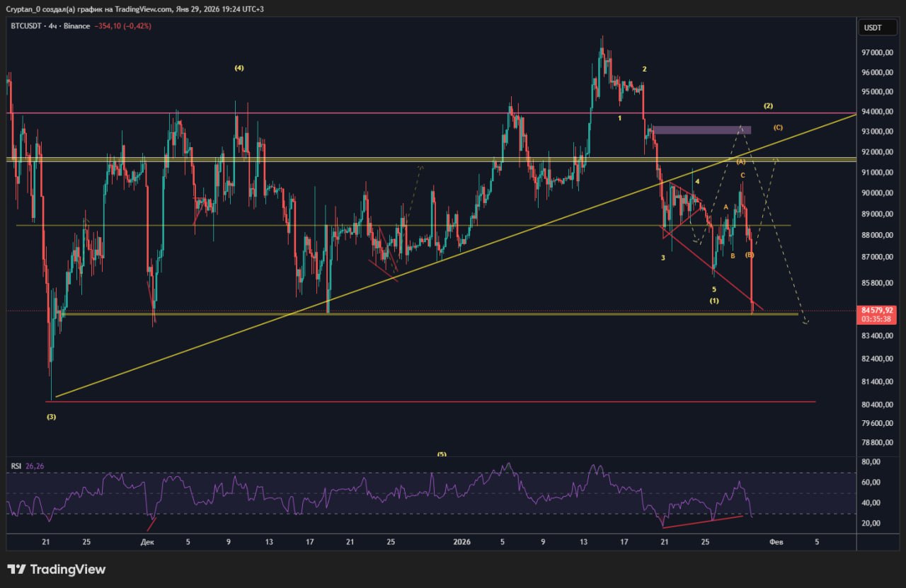Click the Дек label on time axis
This screenshot has height=588, width=906.
coord(147,542)
